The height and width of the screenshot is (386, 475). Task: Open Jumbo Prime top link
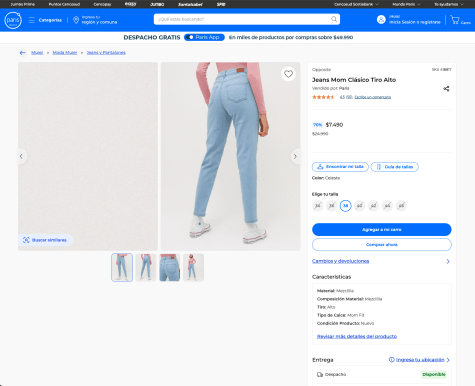[23, 4]
